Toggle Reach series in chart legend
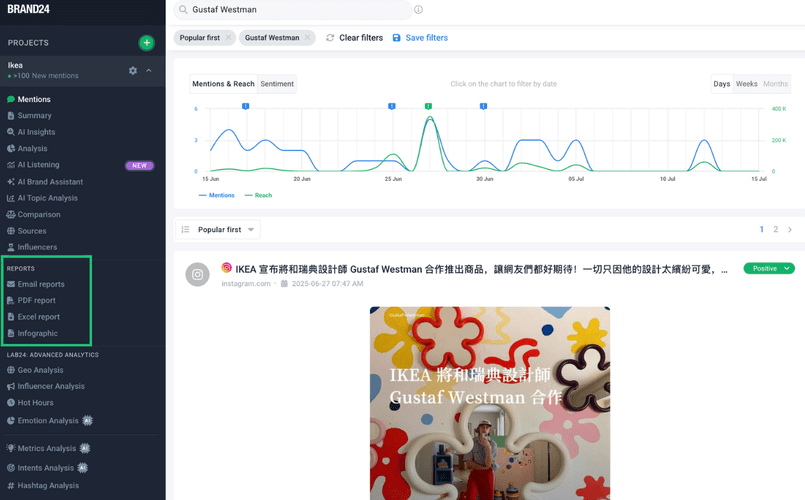 pos(258,195)
